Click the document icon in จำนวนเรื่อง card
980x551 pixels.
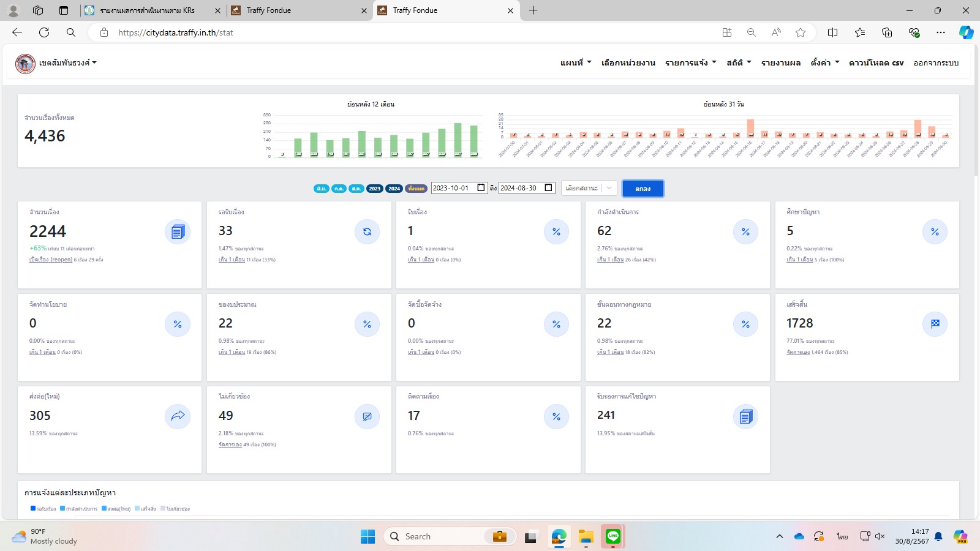pos(178,232)
